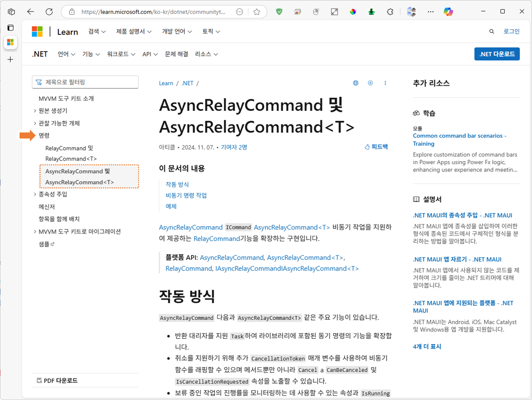Click the browser back arrow

click(31, 12)
